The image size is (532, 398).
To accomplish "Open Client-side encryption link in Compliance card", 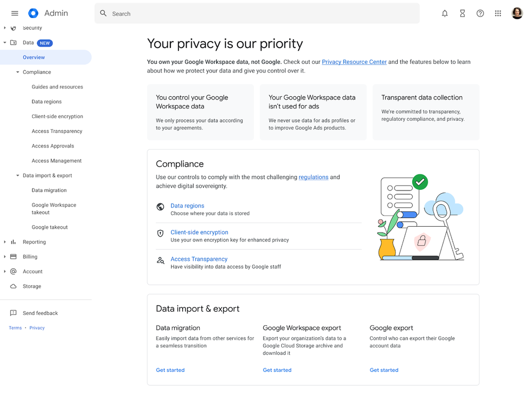I will [199, 232].
